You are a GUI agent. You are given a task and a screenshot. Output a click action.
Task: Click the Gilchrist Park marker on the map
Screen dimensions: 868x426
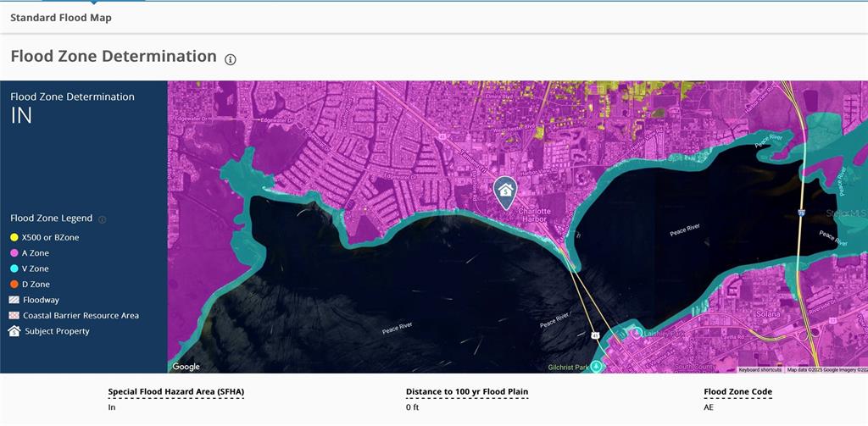click(597, 366)
